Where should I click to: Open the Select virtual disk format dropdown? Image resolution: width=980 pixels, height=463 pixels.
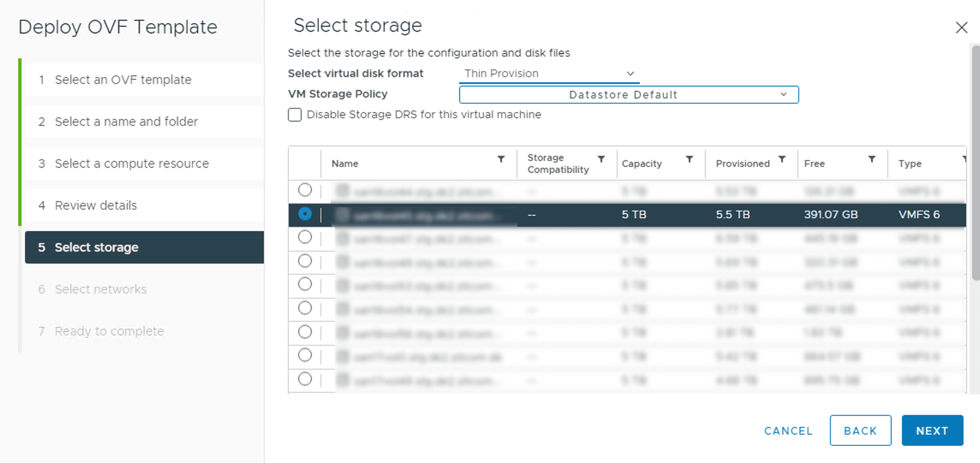pos(548,73)
